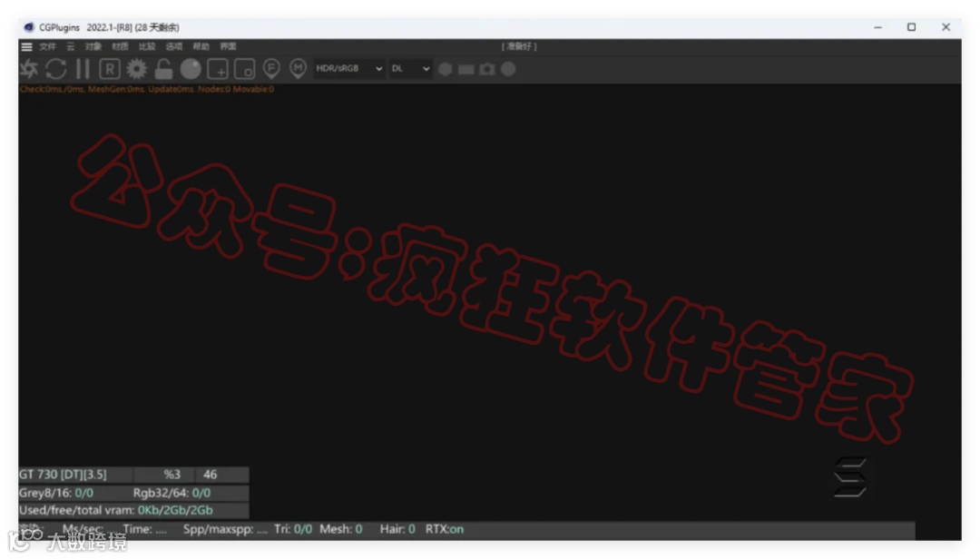
Task: Click the film region square-circle icon
Action: pos(244,69)
